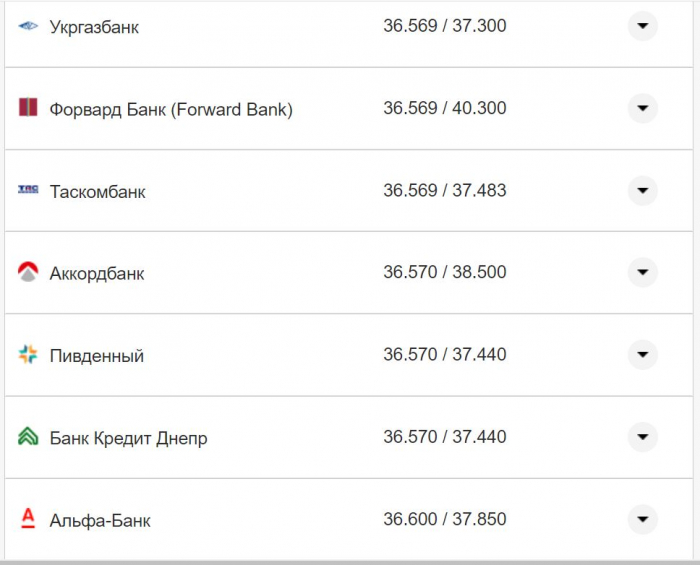Image resolution: width=700 pixels, height=565 pixels.
Task: Expand the Форвард Банк row arrow
Action: [x=642, y=108]
